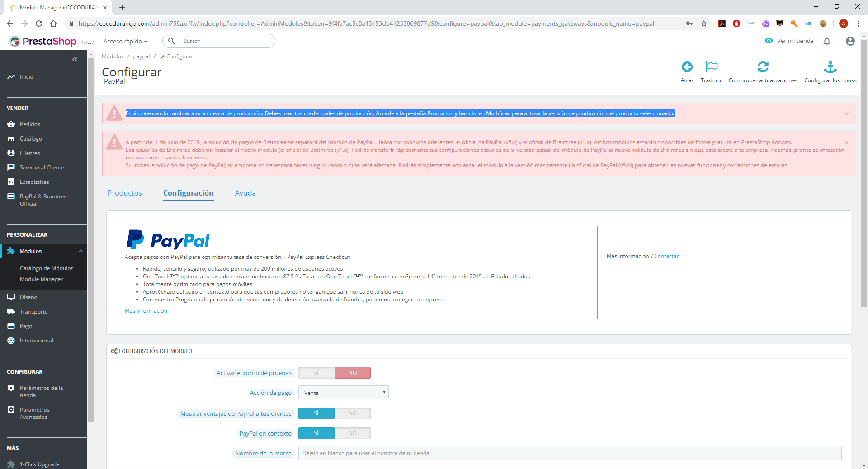The image size is (868, 469).
Task: Collapse the Módulos sidebar section
Action: tap(80, 251)
